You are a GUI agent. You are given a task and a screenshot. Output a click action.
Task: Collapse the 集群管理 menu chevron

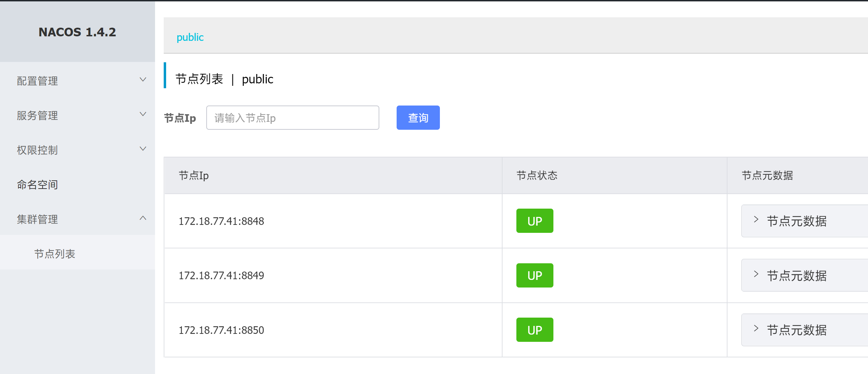point(143,218)
